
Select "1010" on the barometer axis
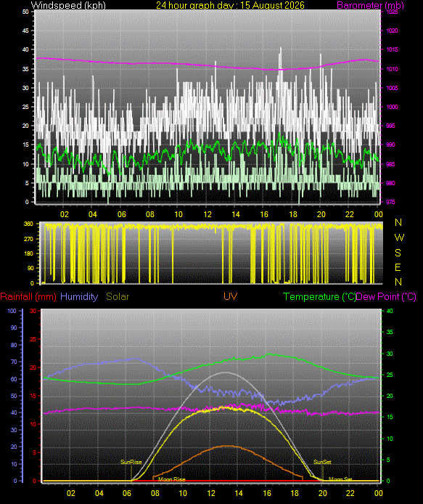coord(393,69)
